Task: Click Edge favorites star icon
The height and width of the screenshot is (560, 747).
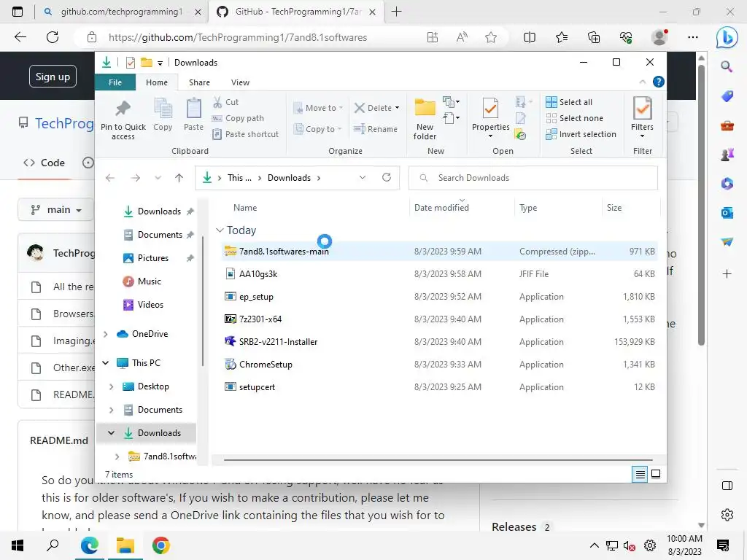Action: click(x=491, y=37)
